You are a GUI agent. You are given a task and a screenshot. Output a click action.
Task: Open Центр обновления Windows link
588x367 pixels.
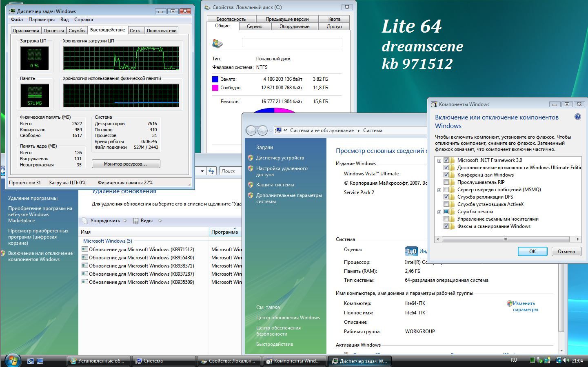point(288,318)
